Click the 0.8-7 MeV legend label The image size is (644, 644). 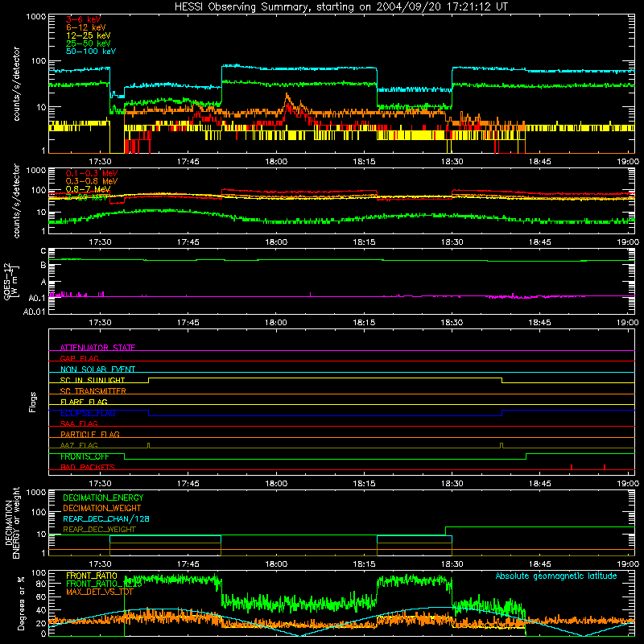click(88, 189)
